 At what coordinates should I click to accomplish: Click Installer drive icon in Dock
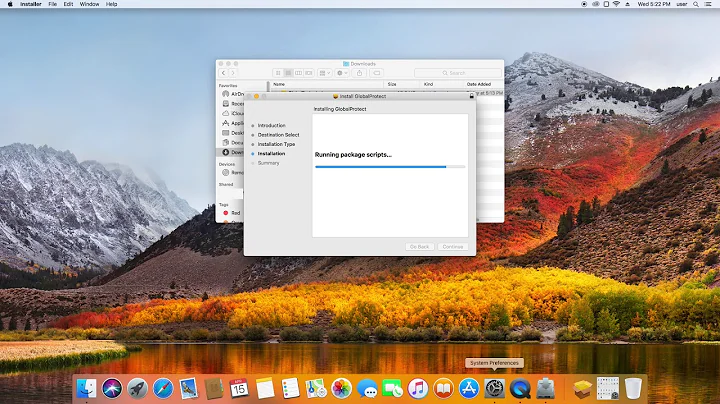click(546, 389)
